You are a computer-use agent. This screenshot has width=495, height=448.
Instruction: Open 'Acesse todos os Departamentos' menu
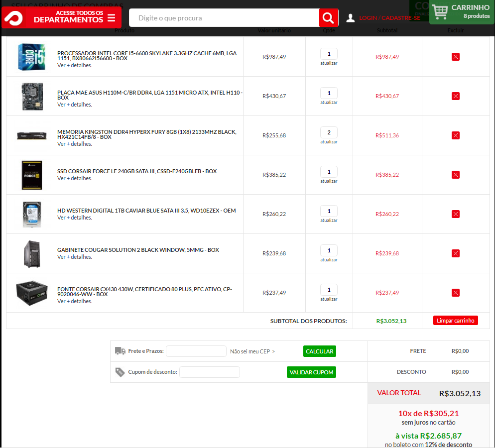coord(62,17)
